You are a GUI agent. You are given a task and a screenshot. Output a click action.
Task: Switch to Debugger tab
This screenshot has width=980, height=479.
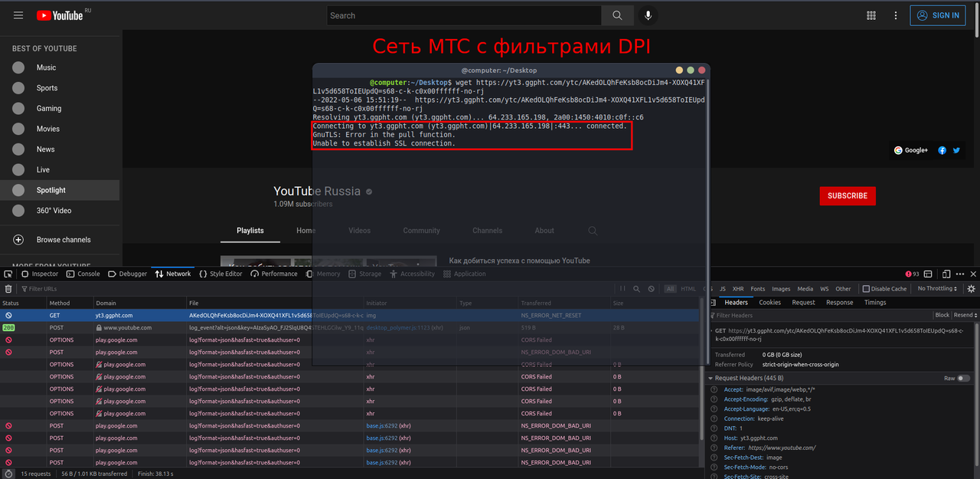(127, 274)
